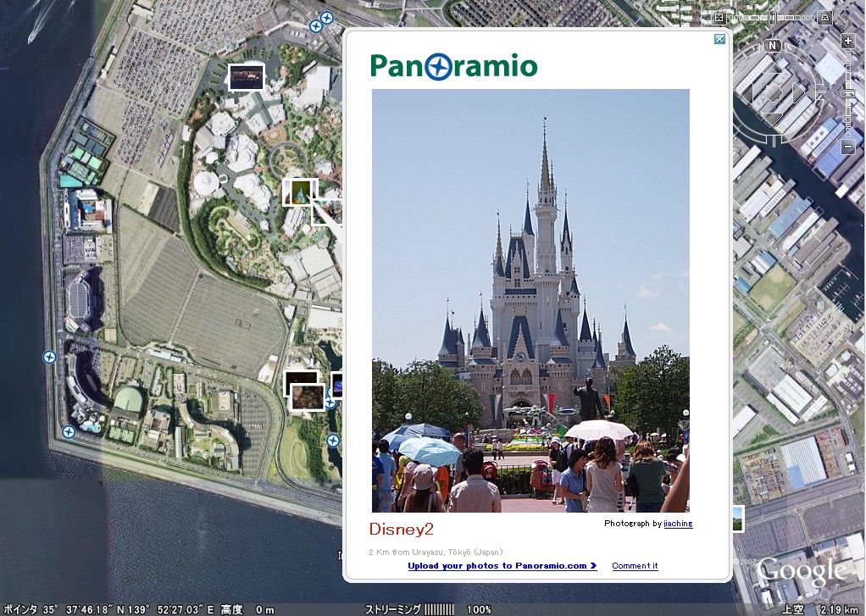866x616 pixels.
Task: Click the Panoramio marker on the western seawall
Action: [x=49, y=357]
